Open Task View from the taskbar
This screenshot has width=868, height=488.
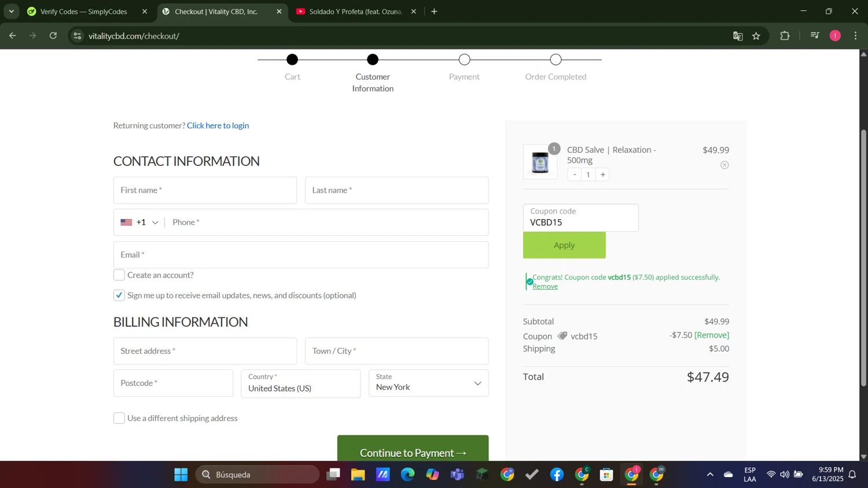point(333,475)
